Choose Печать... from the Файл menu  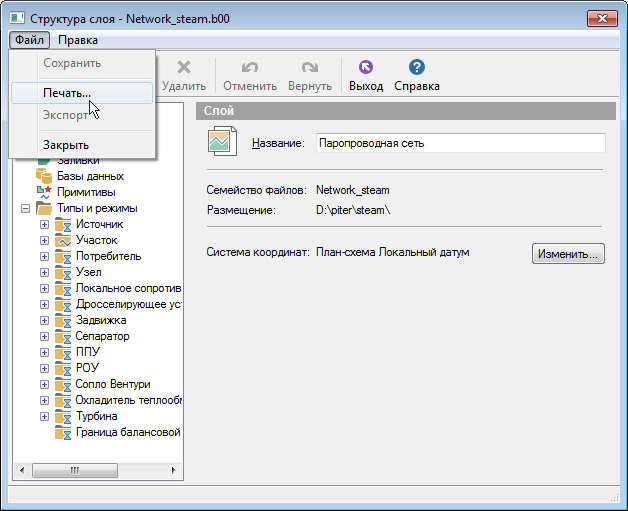click(82, 93)
